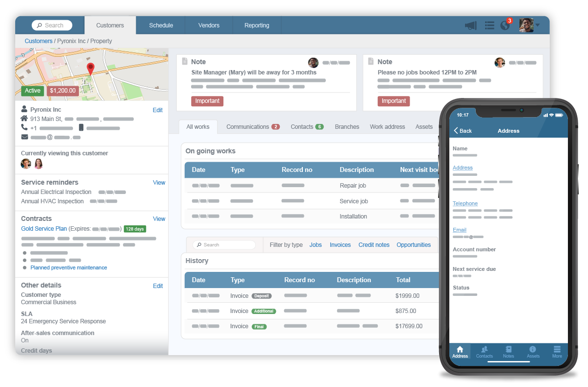Tap the Notes icon in phone bar

(x=509, y=352)
